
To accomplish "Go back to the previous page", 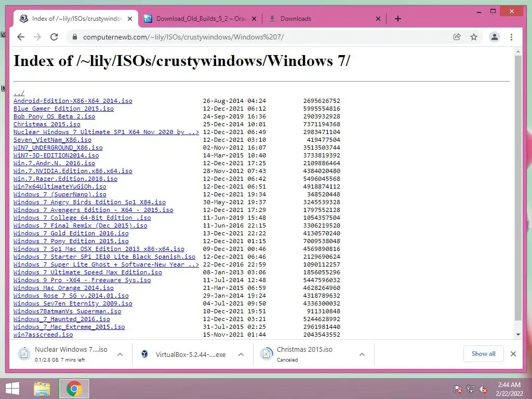I will pos(21,37).
